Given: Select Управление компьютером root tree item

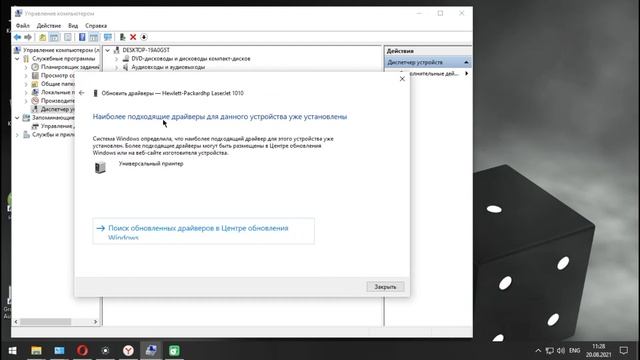Looking at the screenshot, I should point(60,50).
